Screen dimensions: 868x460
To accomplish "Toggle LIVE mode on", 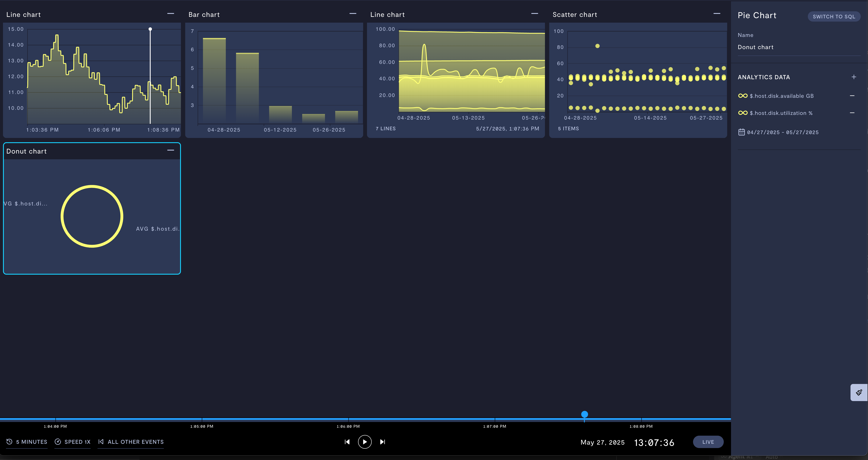I will [708, 442].
